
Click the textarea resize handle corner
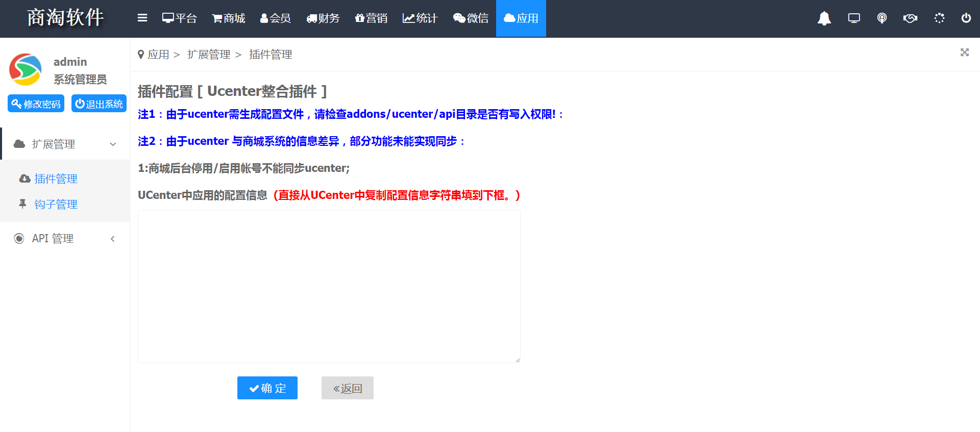517,360
